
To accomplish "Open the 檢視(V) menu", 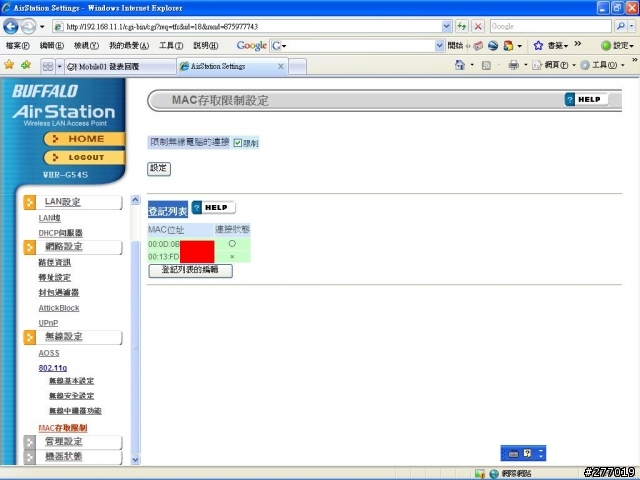I will pyautogui.click(x=86, y=45).
